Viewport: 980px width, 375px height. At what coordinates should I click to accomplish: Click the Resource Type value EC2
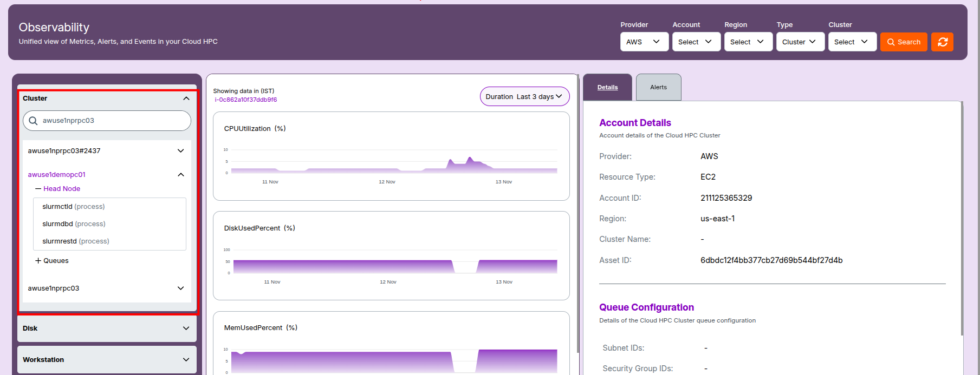coord(708,177)
